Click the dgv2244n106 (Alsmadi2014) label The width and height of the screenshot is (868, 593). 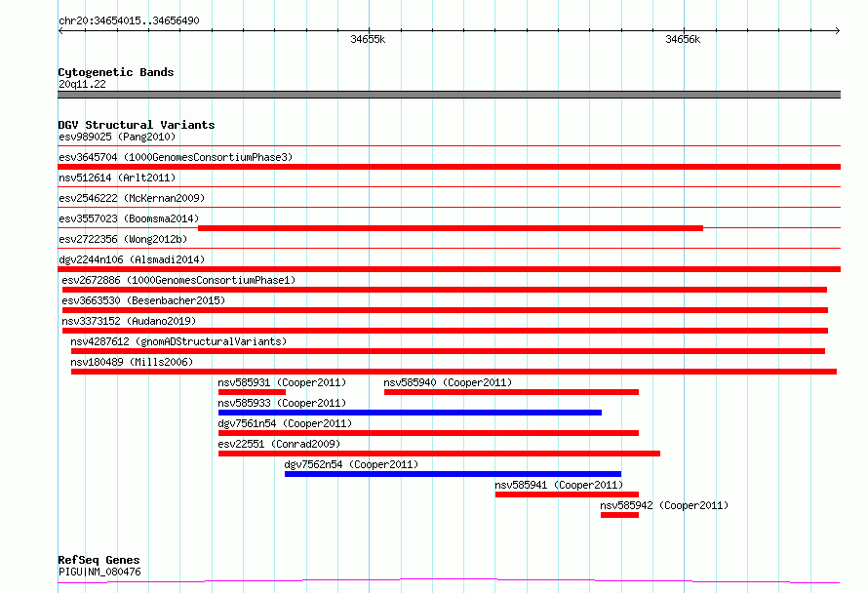tap(132, 259)
